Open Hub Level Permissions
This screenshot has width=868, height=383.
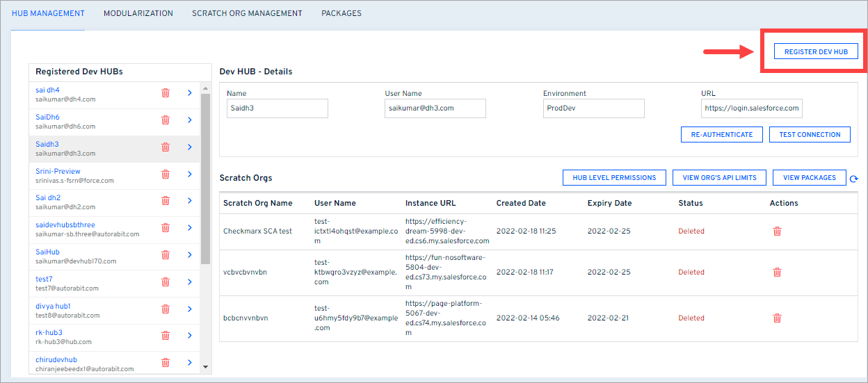pyautogui.click(x=614, y=178)
